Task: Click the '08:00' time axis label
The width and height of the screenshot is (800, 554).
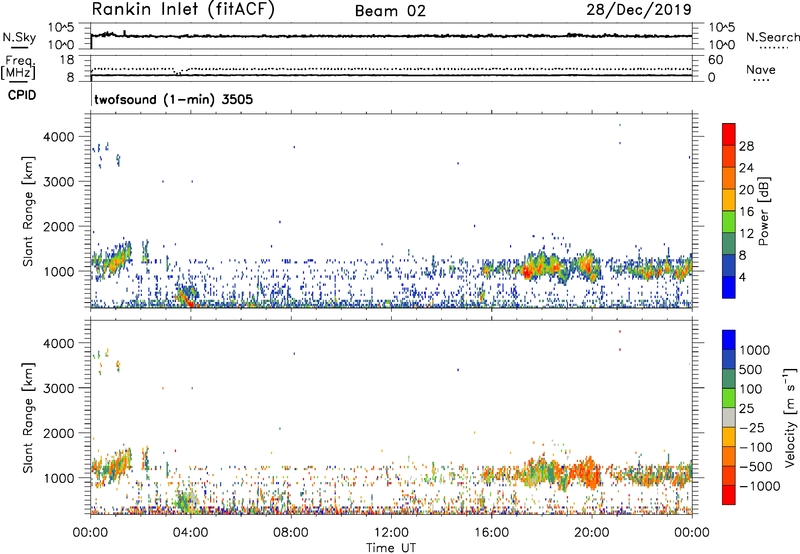Action: [x=291, y=533]
